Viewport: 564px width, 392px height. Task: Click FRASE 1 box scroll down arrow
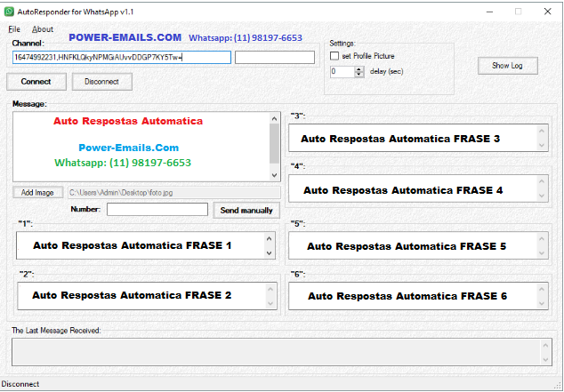pyautogui.click(x=269, y=252)
